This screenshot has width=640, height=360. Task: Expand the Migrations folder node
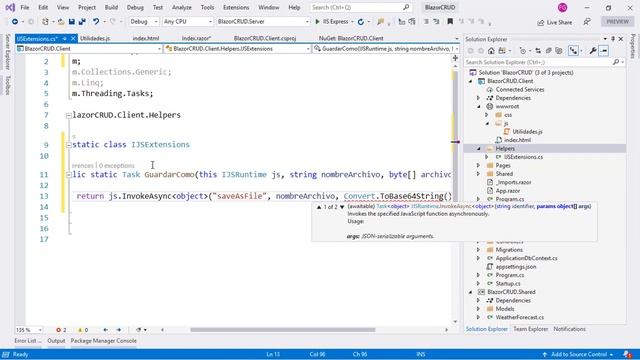(x=479, y=250)
